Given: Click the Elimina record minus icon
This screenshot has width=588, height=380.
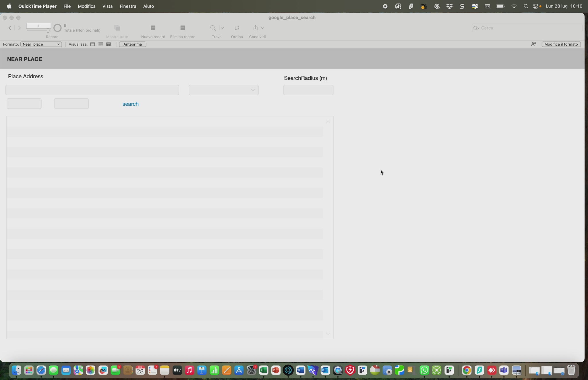Looking at the screenshot, I should coord(183,28).
